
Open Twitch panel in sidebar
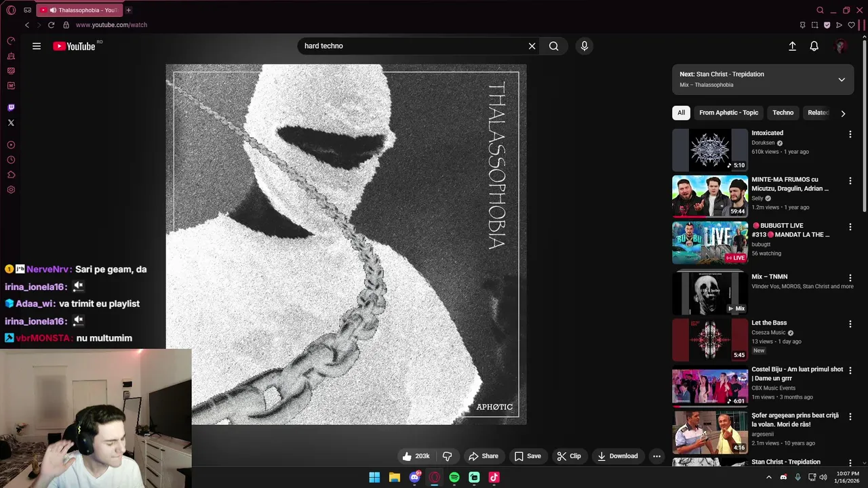point(11,108)
